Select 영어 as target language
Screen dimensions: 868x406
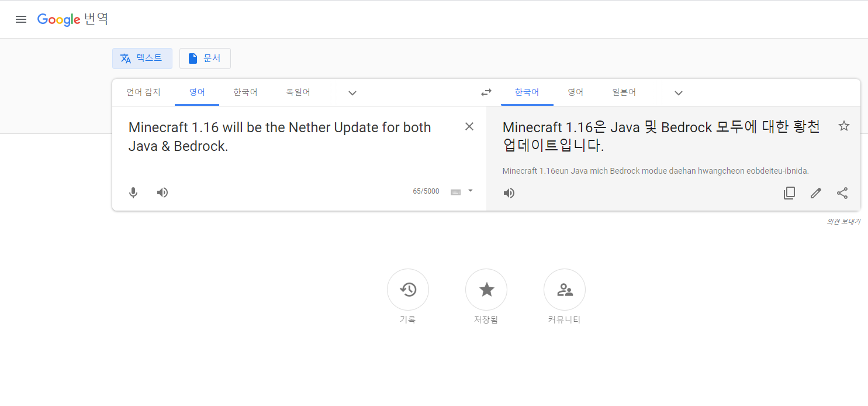(576, 92)
